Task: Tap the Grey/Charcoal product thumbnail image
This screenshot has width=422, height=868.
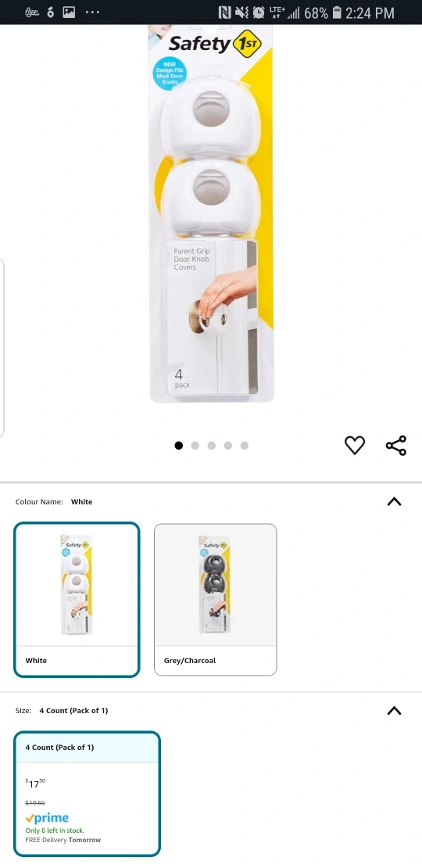Action: [x=215, y=585]
